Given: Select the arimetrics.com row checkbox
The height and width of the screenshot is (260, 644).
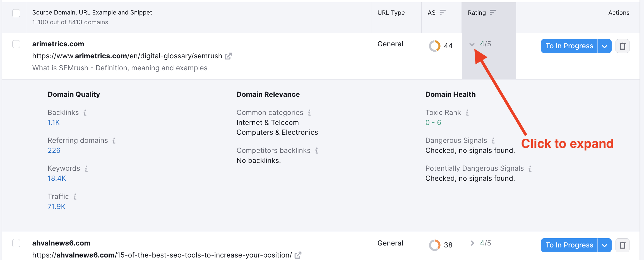Looking at the screenshot, I should 16,44.
